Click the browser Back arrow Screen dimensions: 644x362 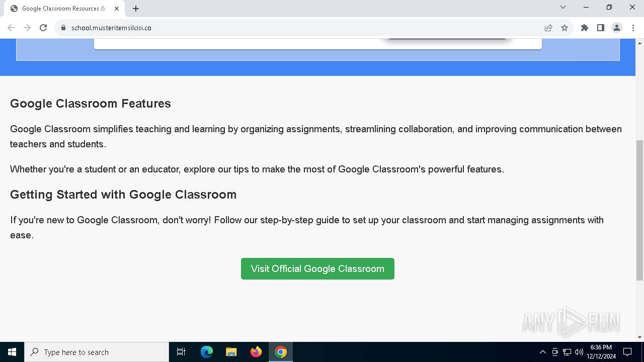click(x=11, y=28)
